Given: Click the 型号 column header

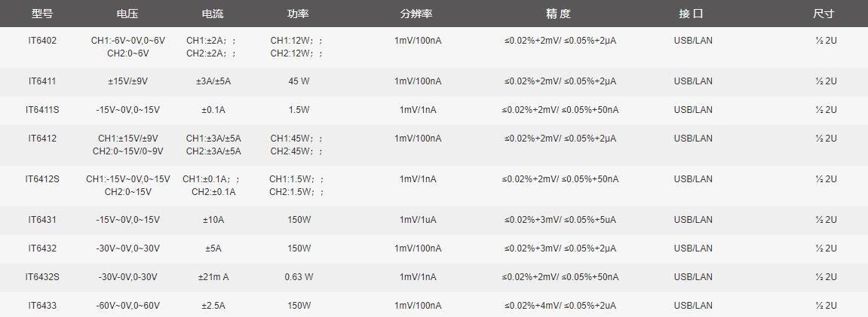Looking at the screenshot, I should tap(42, 14).
